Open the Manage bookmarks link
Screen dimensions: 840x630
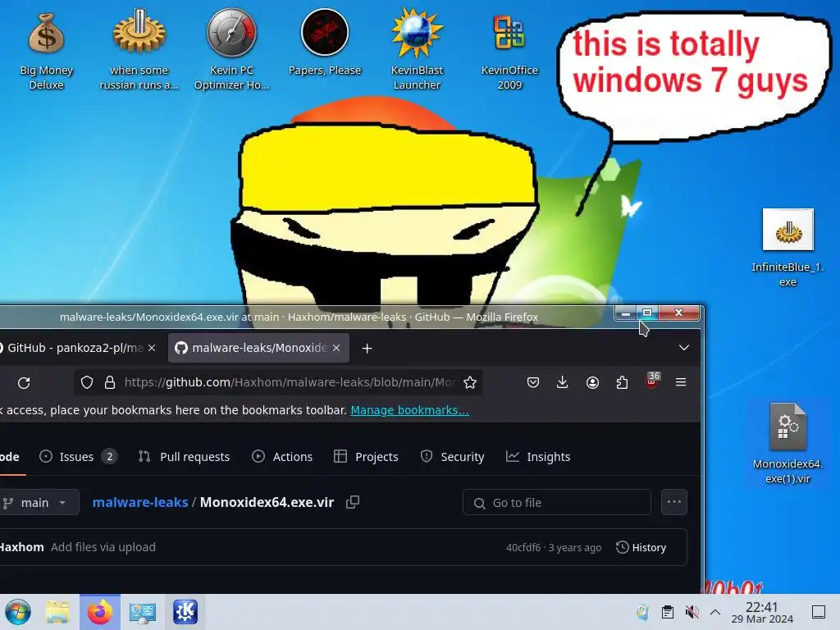click(410, 410)
